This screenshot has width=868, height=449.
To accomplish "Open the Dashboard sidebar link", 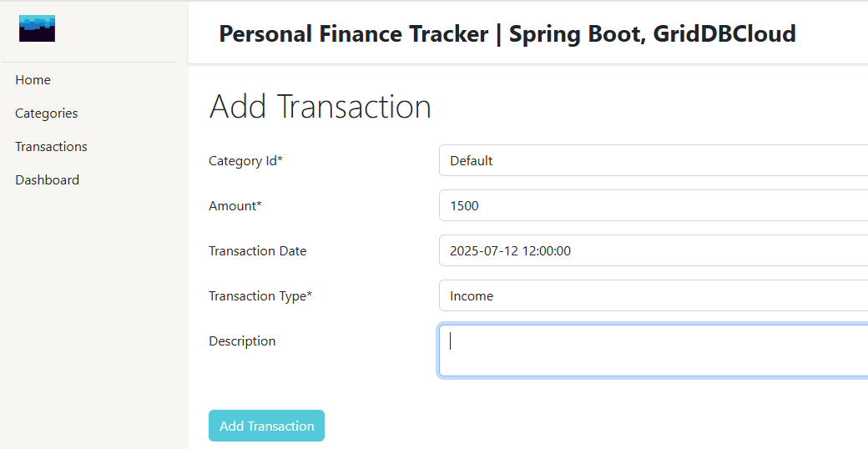I will 48,180.
